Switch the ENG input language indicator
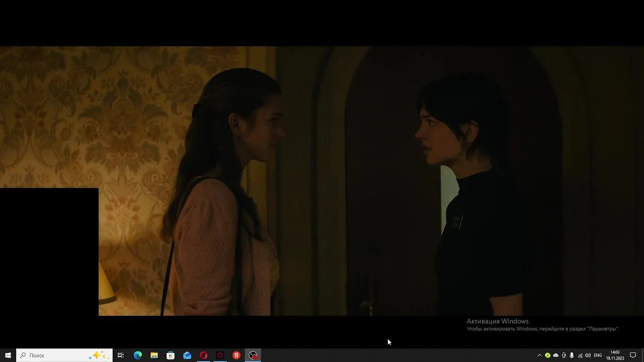Screen dimensions: 644x362 (x=598, y=355)
